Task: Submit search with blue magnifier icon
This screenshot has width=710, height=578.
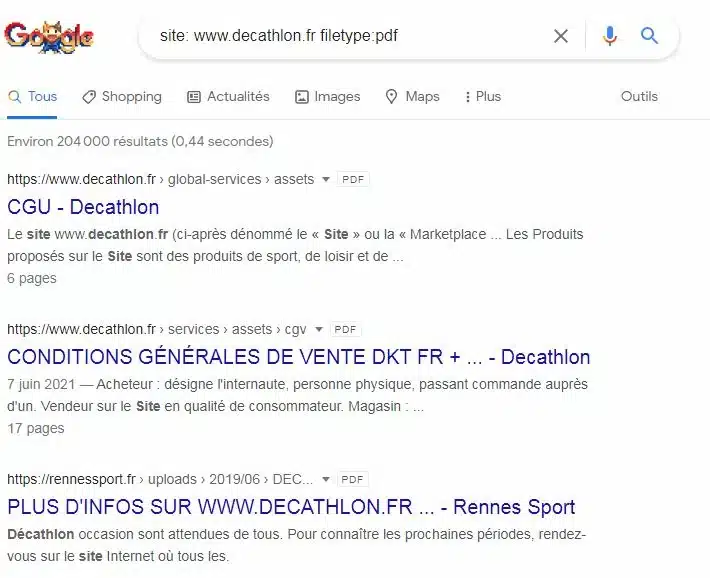Action: 649,35
